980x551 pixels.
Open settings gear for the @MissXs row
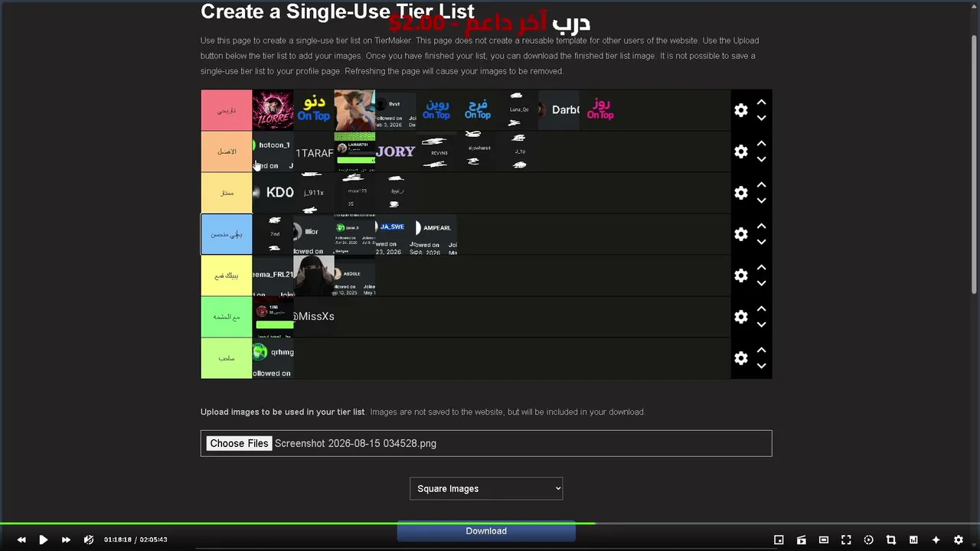741,317
